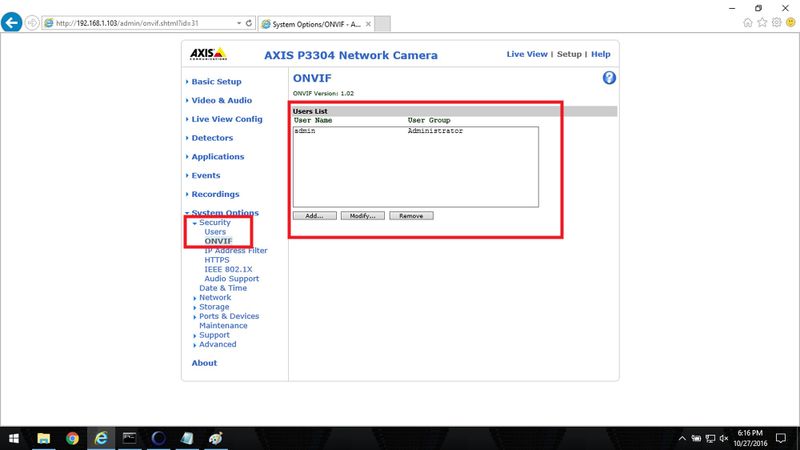Expand the Applications menu
The image size is (800, 450).
[x=217, y=157]
